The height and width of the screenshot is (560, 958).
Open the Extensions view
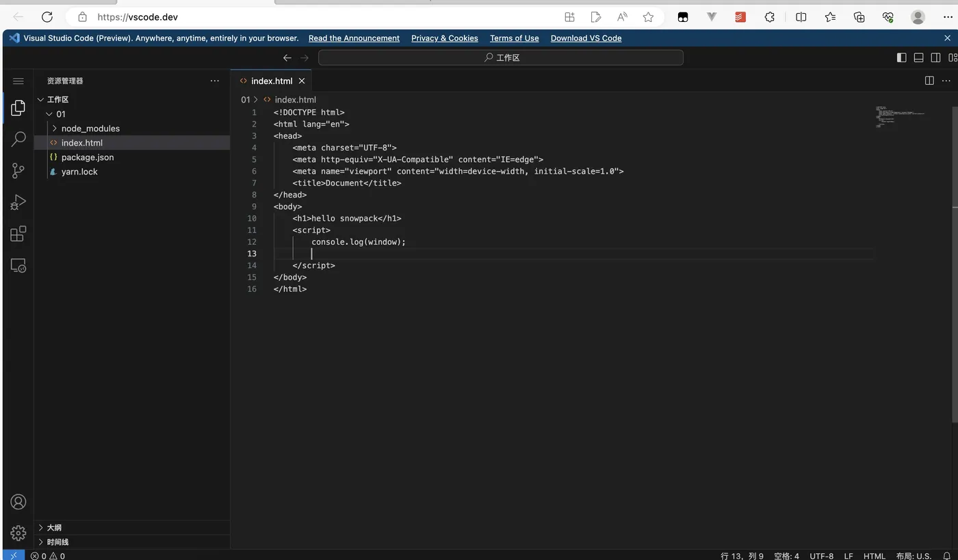click(18, 234)
